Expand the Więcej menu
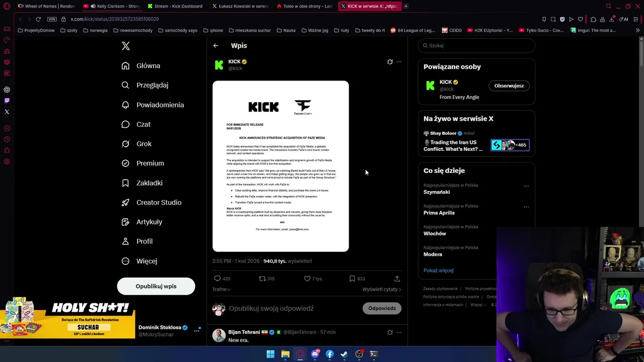This screenshot has height=362, width=644. point(140,261)
